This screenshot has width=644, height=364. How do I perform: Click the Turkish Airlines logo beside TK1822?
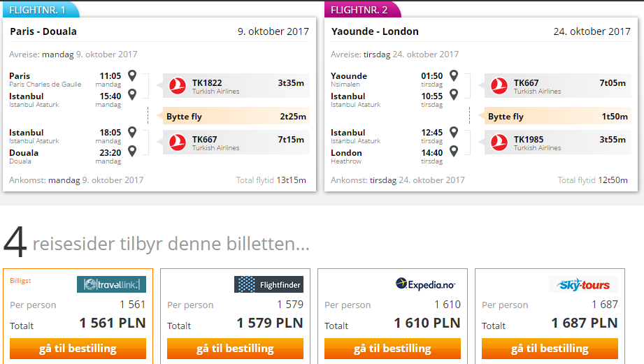[178, 86]
